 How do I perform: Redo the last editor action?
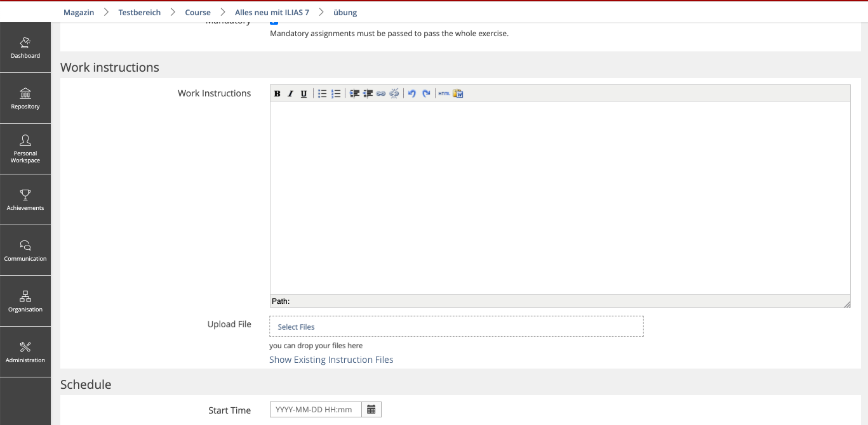426,94
